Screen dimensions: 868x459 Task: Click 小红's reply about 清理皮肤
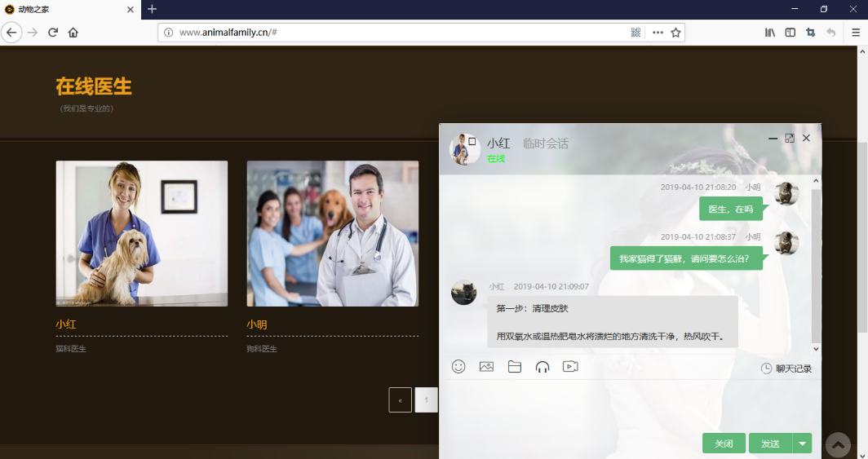click(x=612, y=322)
